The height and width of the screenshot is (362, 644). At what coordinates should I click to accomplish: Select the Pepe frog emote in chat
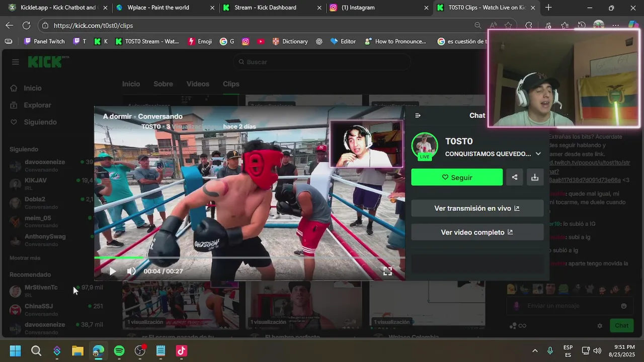[563, 289]
